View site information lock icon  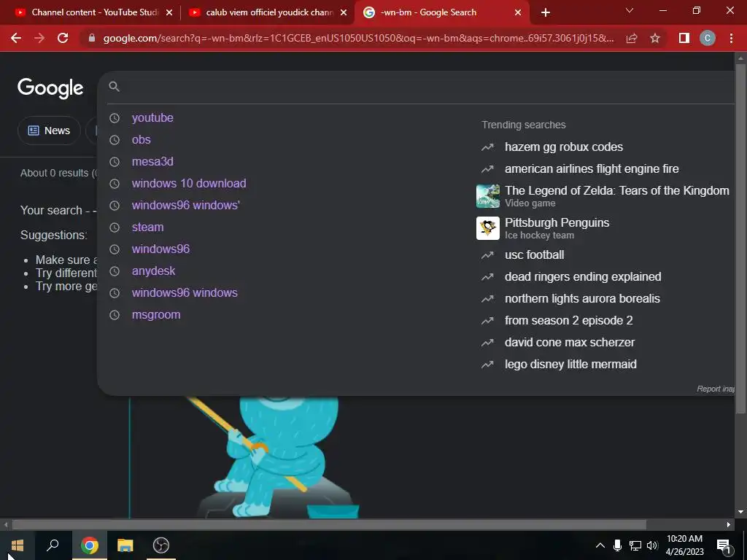pos(92,38)
